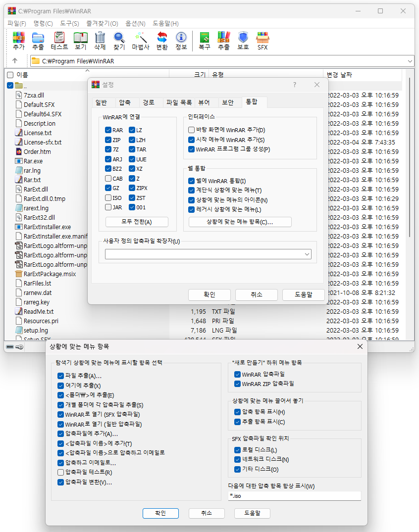Enable the ISO association checkbox
The image size is (419, 532).
click(108, 198)
